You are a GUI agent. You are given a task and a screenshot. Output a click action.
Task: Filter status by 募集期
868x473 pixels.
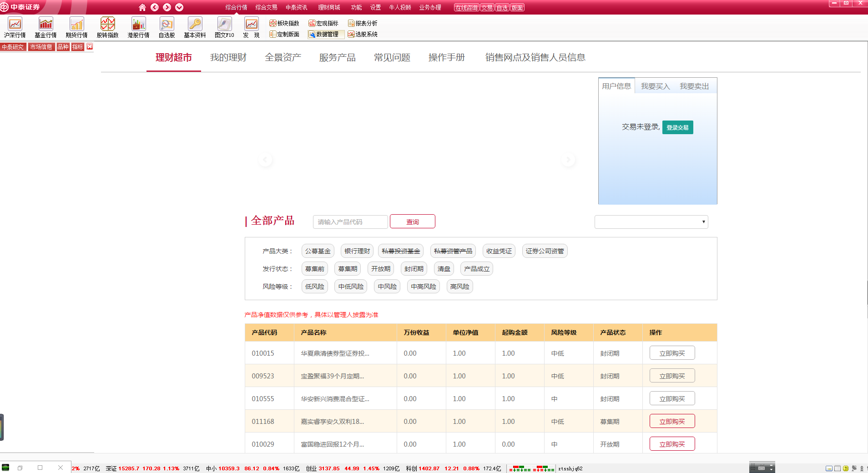(348, 269)
